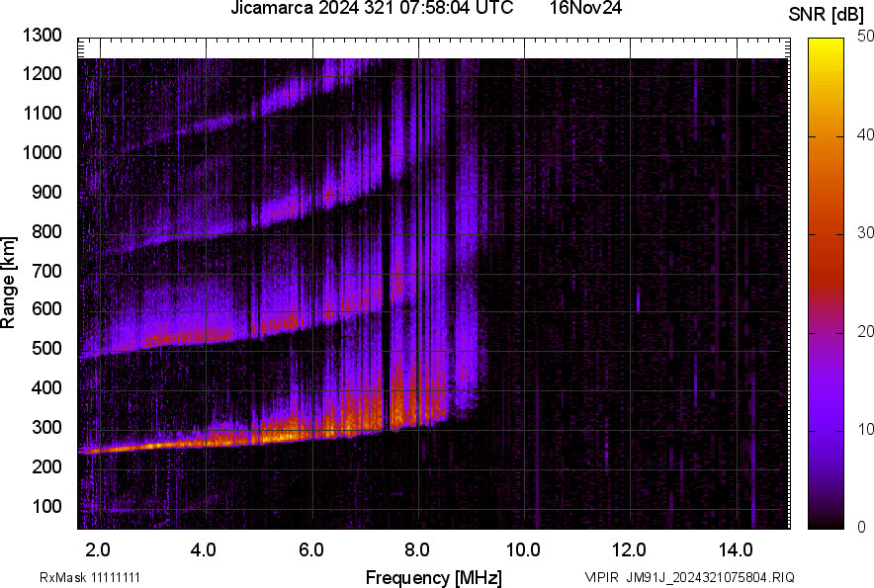
Task: Click the range tick label '1000'
Action: 42,152
